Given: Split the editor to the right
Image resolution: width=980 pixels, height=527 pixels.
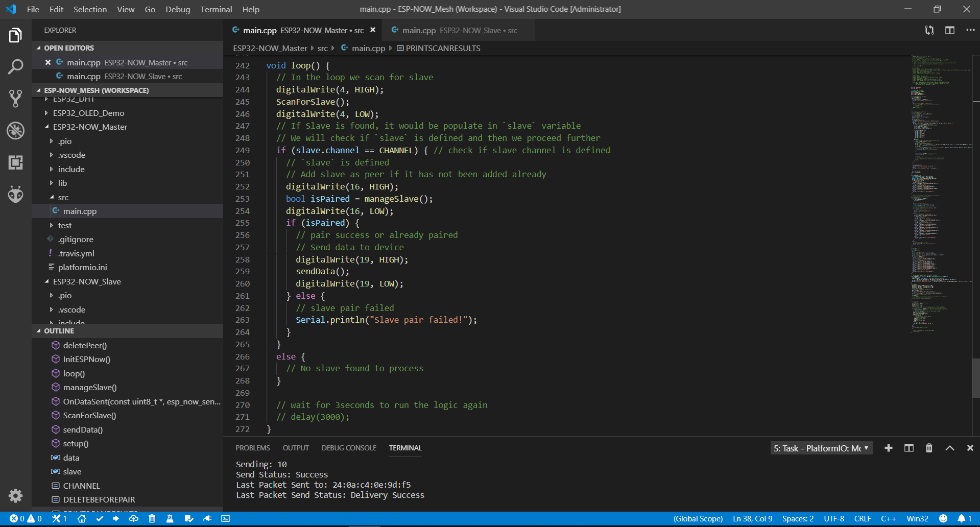Looking at the screenshot, I should (949, 30).
